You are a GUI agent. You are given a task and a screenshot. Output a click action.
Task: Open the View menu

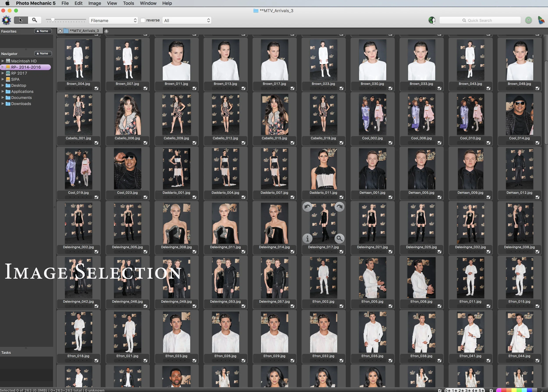pos(112,3)
